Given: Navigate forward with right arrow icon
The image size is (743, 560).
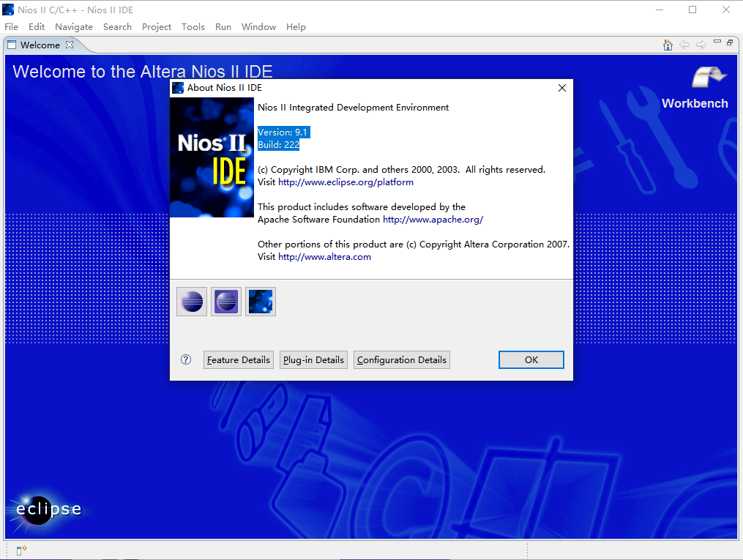Looking at the screenshot, I should coord(701,45).
